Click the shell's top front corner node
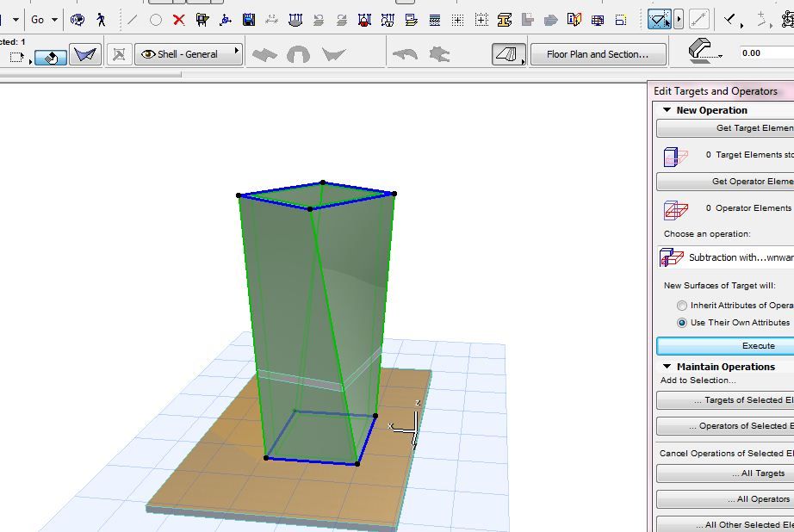Screen dimensions: 794x532 (310, 209)
